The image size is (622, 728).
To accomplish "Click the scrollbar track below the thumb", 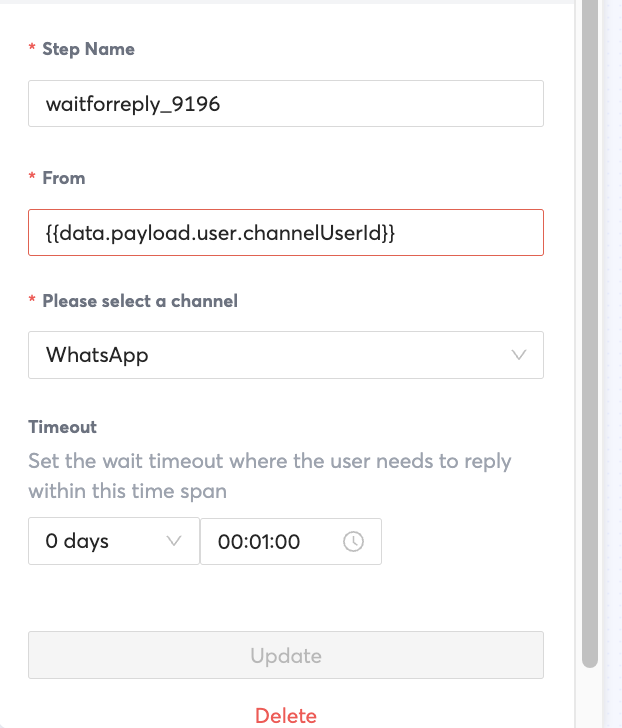I will [590, 698].
